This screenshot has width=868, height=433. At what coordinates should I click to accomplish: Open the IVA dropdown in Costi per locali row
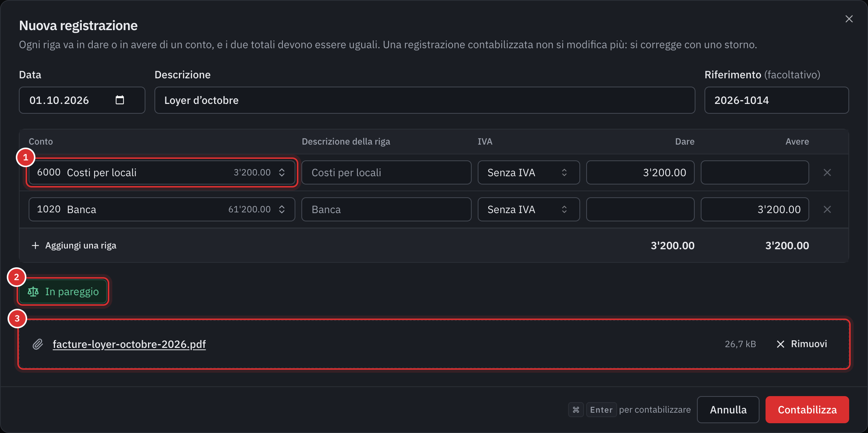[x=529, y=172]
